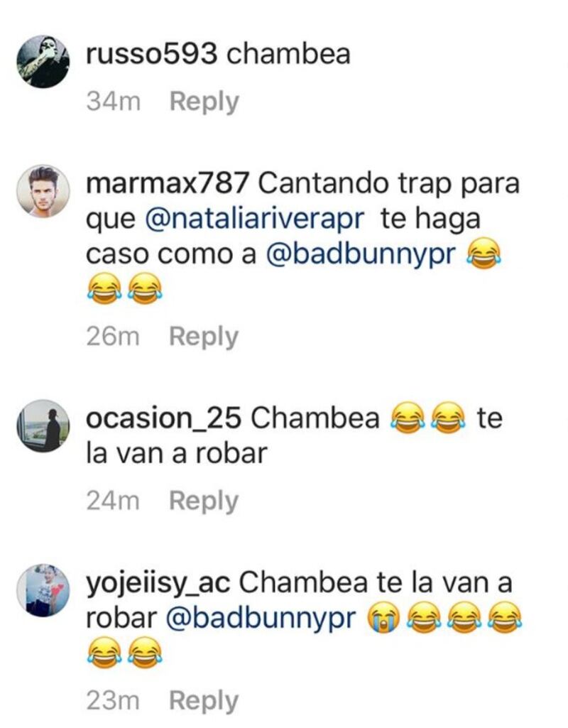568x728 pixels.
Task: Click the 34m timestamp
Action: [113, 102]
